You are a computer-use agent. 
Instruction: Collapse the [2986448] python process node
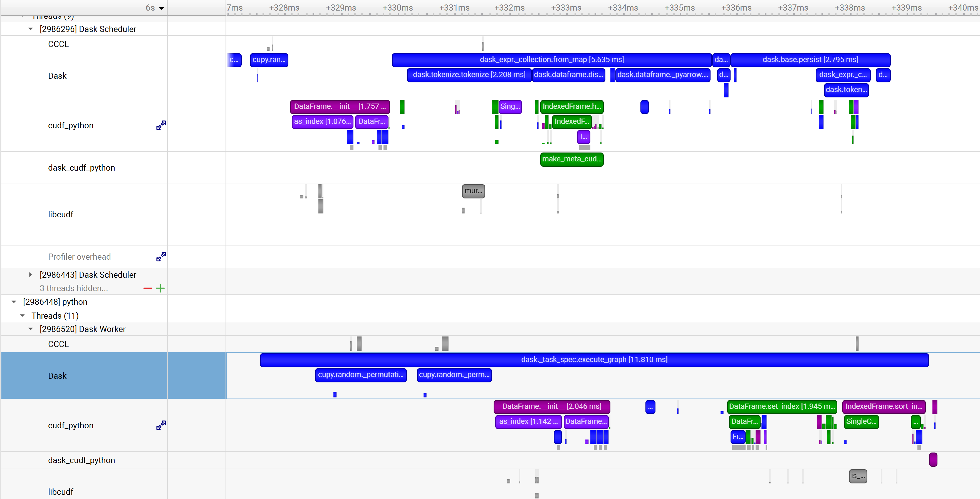(x=14, y=301)
